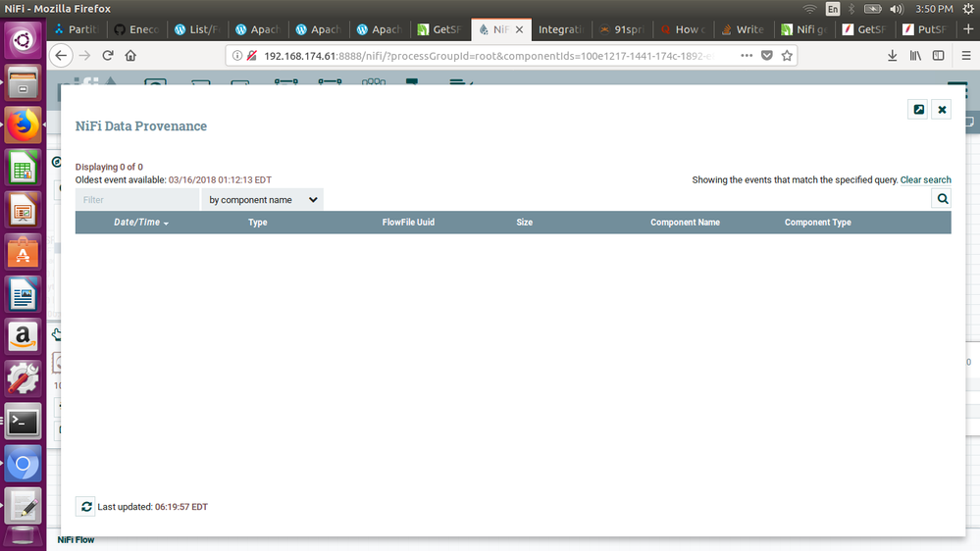The width and height of the screenshot is (980, 551).
Task: Open Firefox hamburger menu
Action: tap(966, 56)
